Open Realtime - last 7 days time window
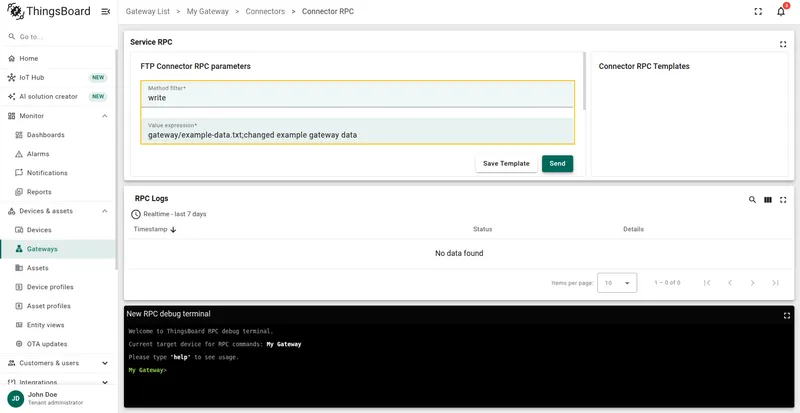 click(169, 214)
